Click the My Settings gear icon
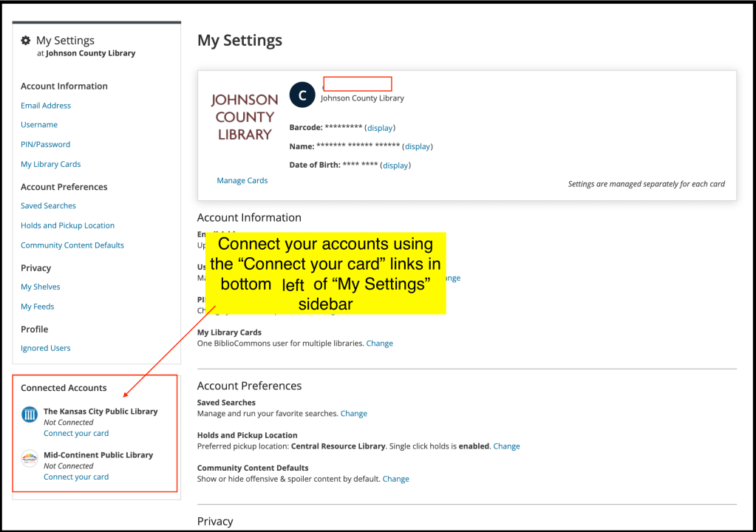This screenshot has width=756, height=532. point(26,41)
